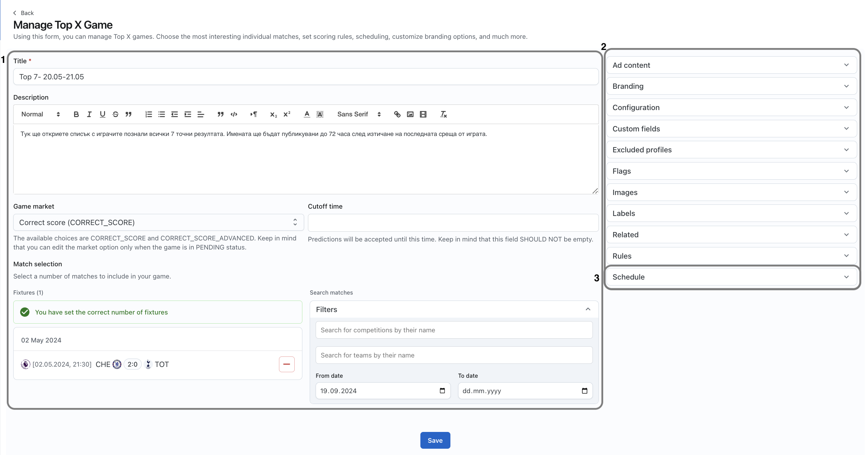Click the '02 May 2024' date header
The width and height of the screenshot is (868, 455).
[x=41, y=340]
